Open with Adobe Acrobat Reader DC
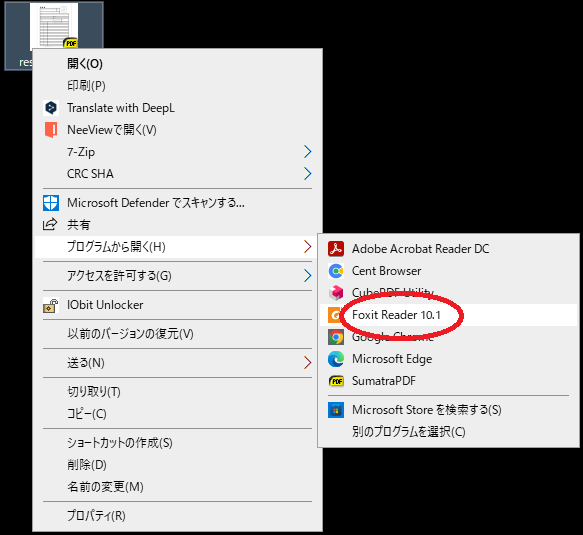Viewport: 583px width, 535px height. click(x=421, y=249)
